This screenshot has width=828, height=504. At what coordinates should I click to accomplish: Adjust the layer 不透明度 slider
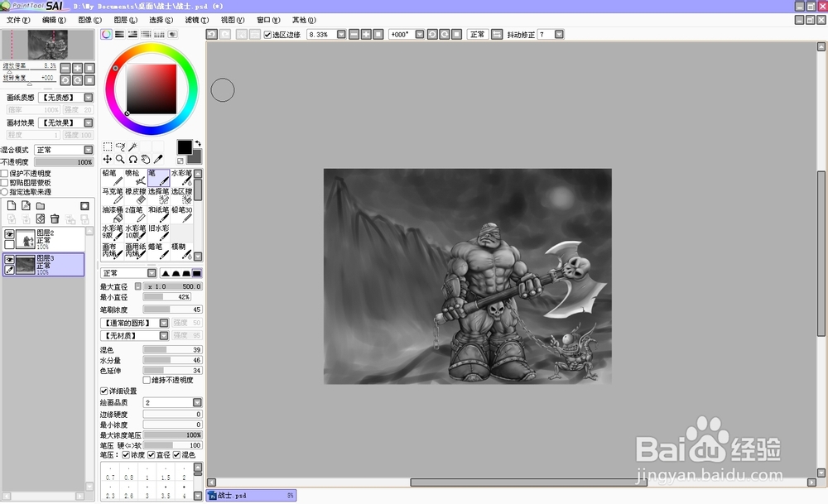[x=64, y=162]
